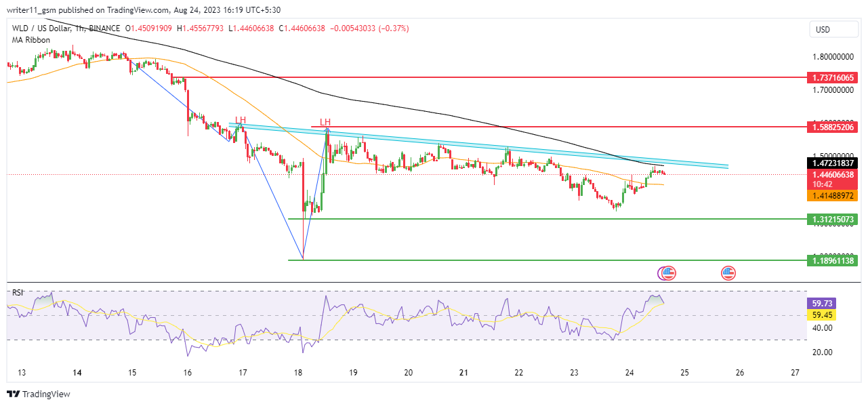This screenshot has width=868, height=406.
Task: Click bold date 21 on the time axis
Action: coord(463,373)
